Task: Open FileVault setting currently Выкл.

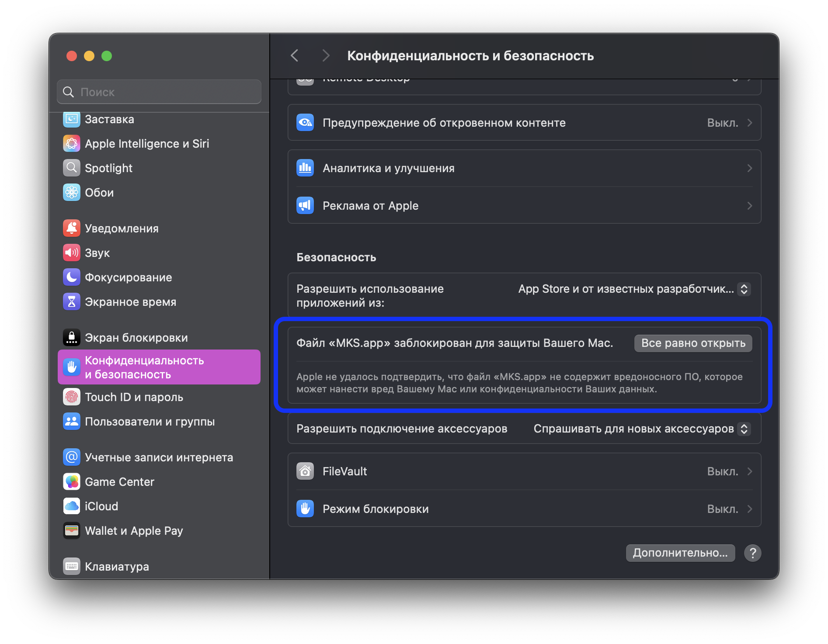Action: tap(524, 471)
